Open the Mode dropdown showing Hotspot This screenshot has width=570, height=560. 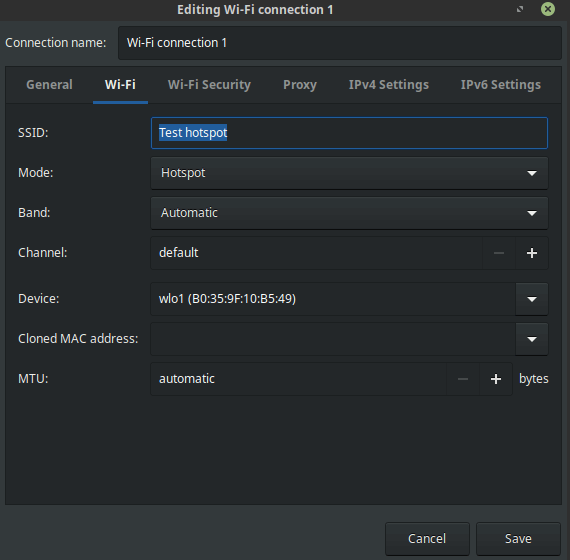point(349,173)
